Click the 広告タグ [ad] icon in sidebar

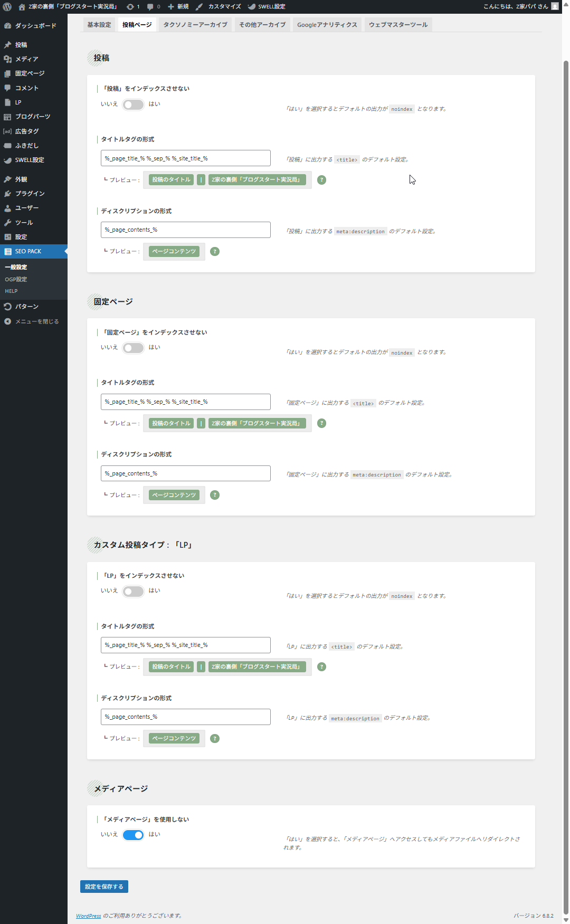click(7, 131)
